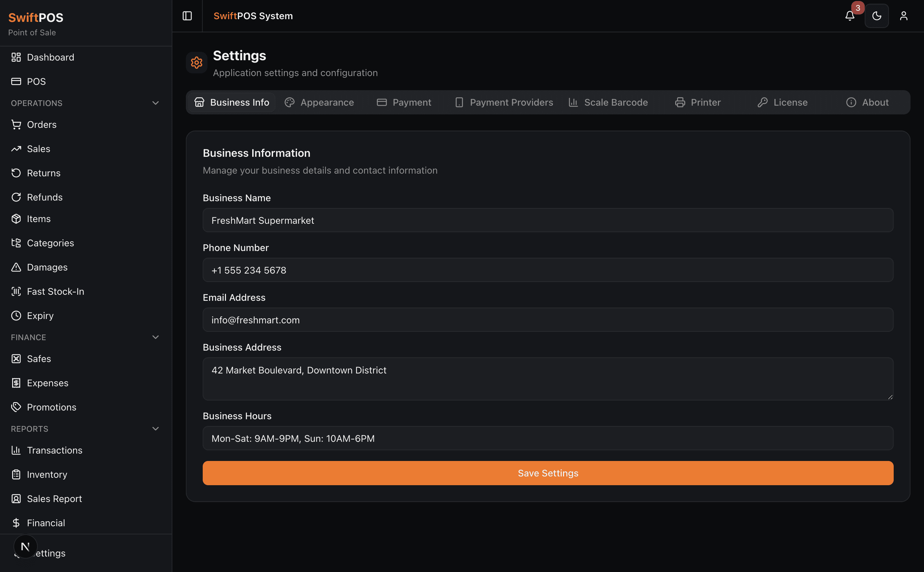Collapse the REPORTS section chevron
The height and width of the screenshot is (572, 924).
155,429
